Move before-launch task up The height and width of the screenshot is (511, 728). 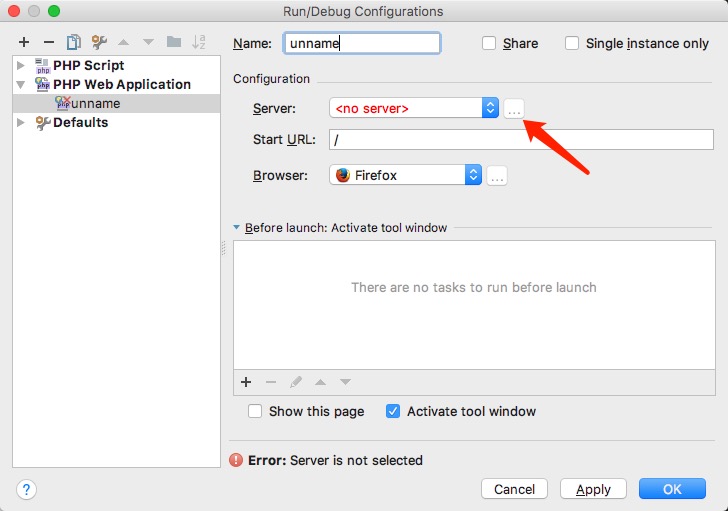coord(320,382)
